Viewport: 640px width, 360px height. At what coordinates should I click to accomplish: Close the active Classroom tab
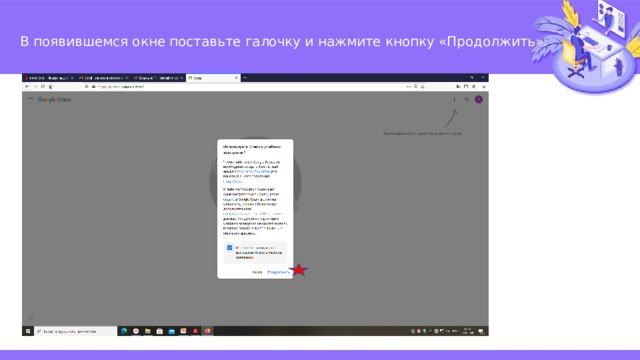click(236, 78)
